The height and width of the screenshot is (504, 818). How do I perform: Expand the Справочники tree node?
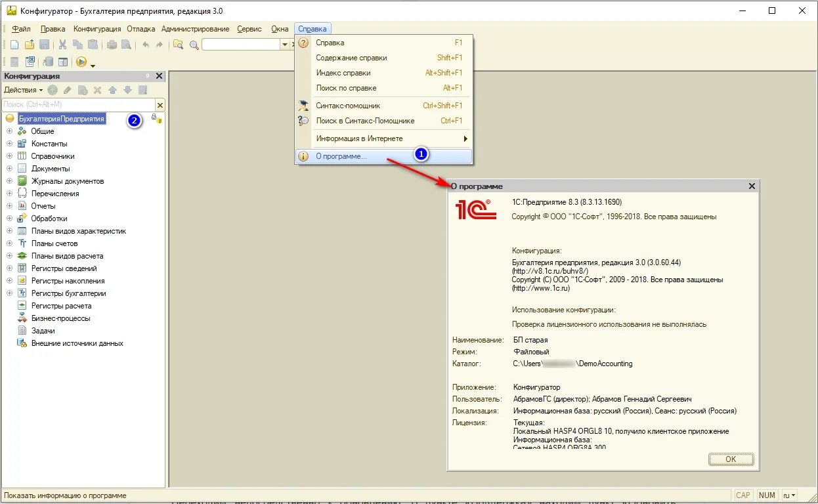coord(9,156)
